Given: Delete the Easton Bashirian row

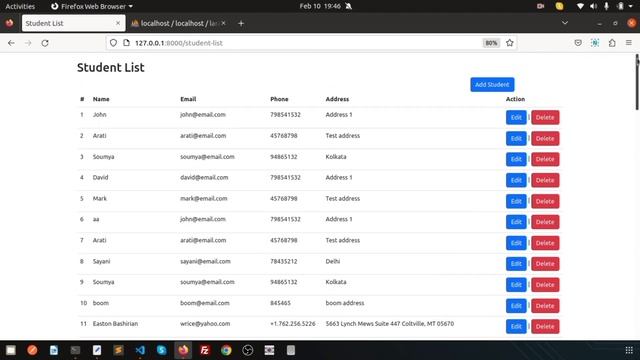Looking at the screenshot, I should pos(545,327).
